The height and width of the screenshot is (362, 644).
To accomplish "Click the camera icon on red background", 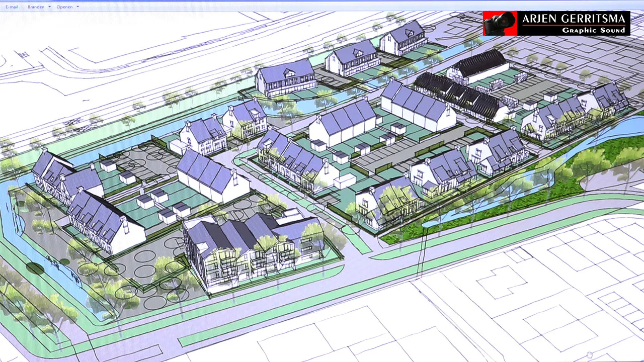I will point(500,24).
